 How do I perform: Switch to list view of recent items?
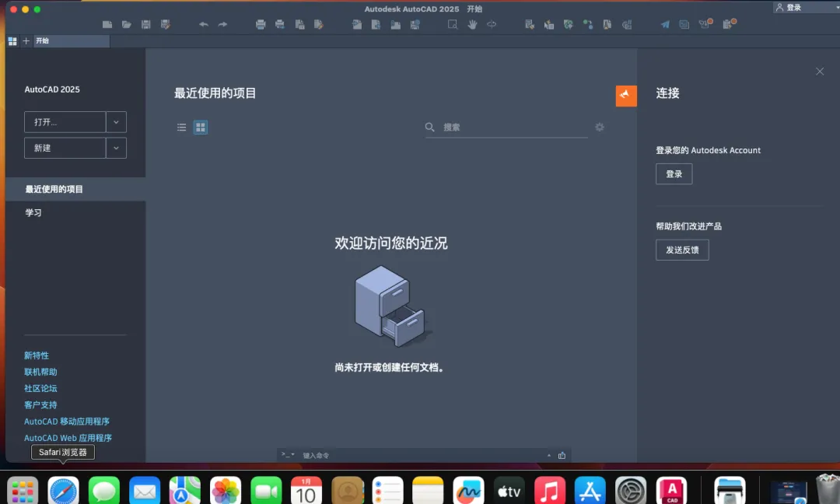(181, 127)
